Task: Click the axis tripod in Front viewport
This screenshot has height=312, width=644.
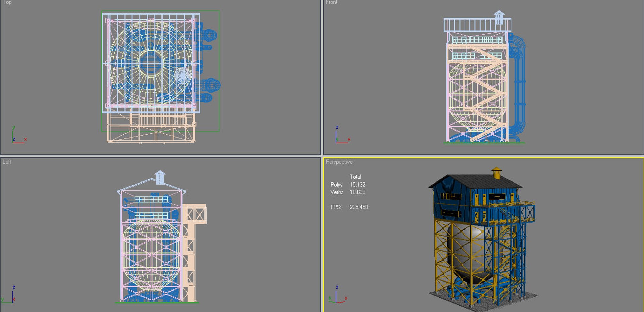Action: click(x=343, y=135)
